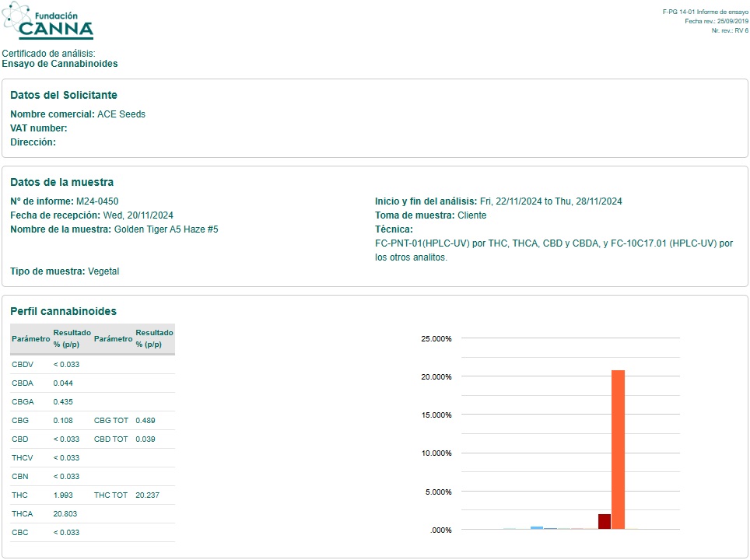Click the 25.000% axis label
750x560 pixels.
pos(436,338)
